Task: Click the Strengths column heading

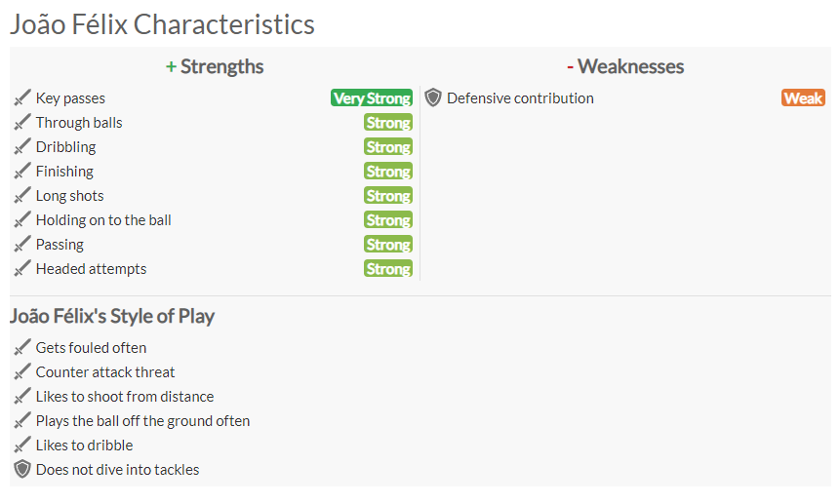Action: coord(215,67)
